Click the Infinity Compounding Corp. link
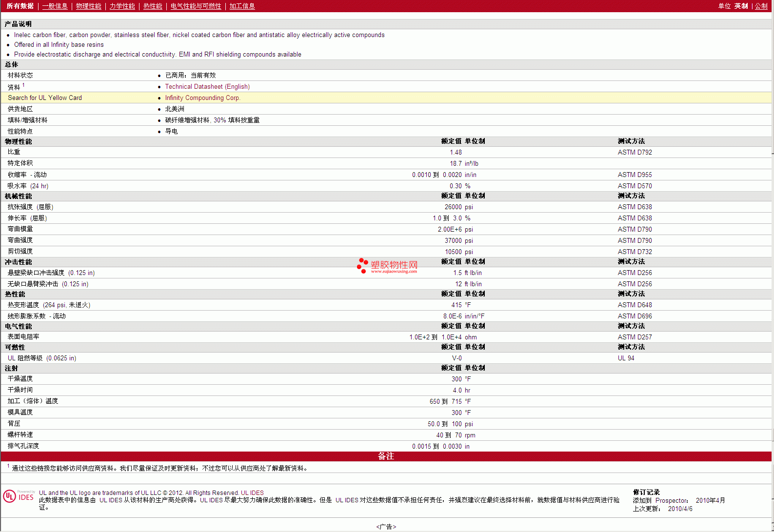 point(202,98)
